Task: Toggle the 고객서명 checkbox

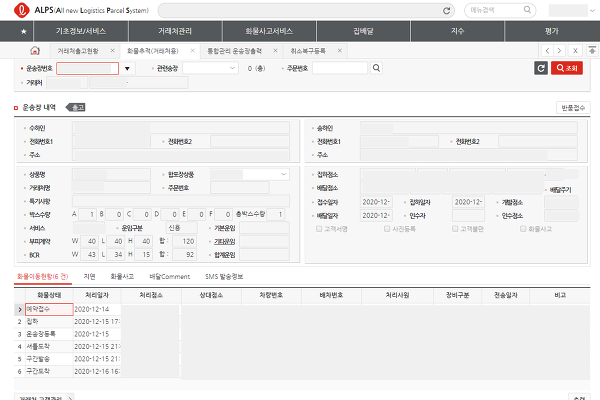Action: (x=319, y=229)
